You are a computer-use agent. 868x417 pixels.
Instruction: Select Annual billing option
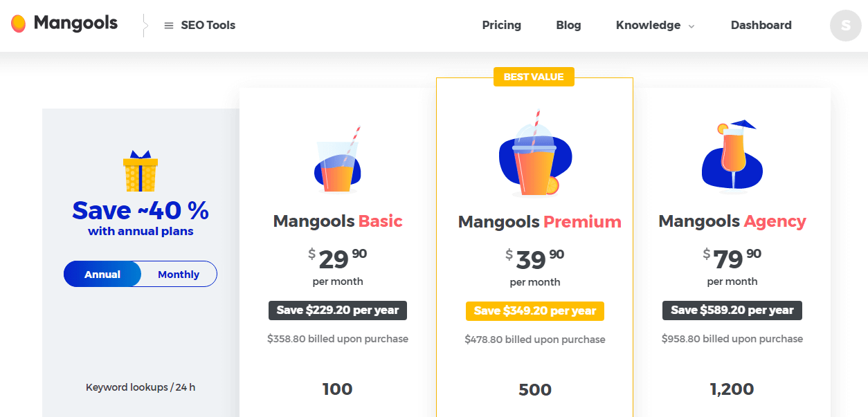102,275
